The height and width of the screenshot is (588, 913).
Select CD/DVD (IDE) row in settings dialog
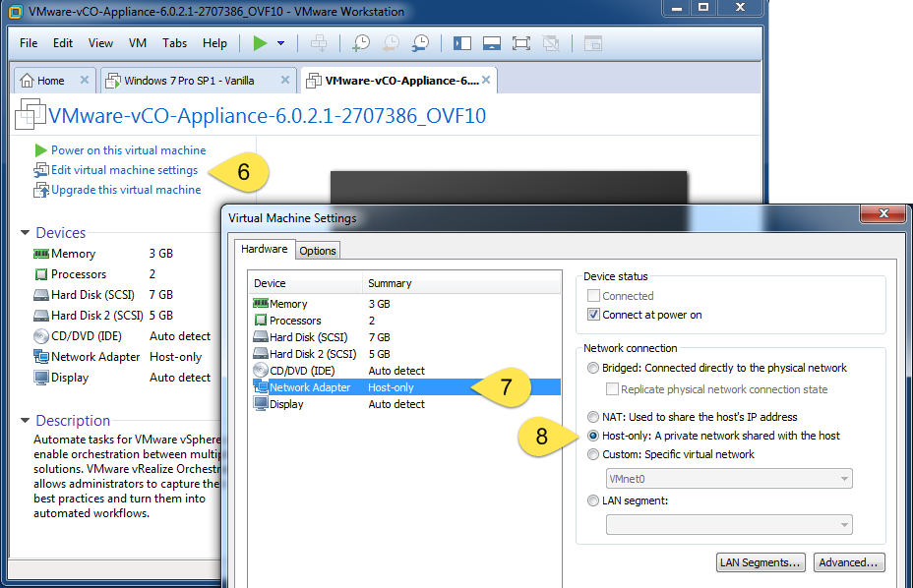[x=405, y=371]
